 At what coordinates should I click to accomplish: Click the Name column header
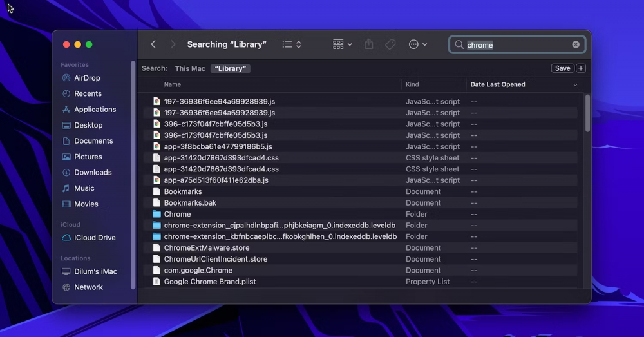point(173,84)
